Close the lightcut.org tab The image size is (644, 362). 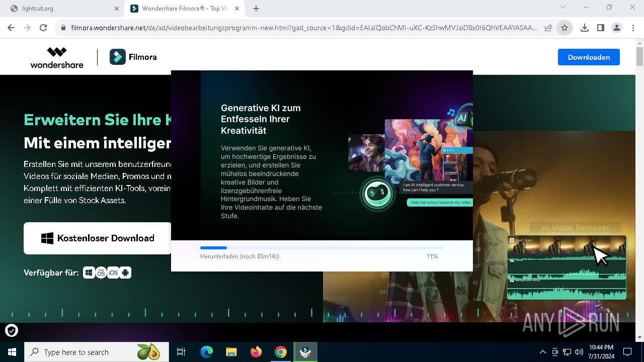[x=117, y=9]
